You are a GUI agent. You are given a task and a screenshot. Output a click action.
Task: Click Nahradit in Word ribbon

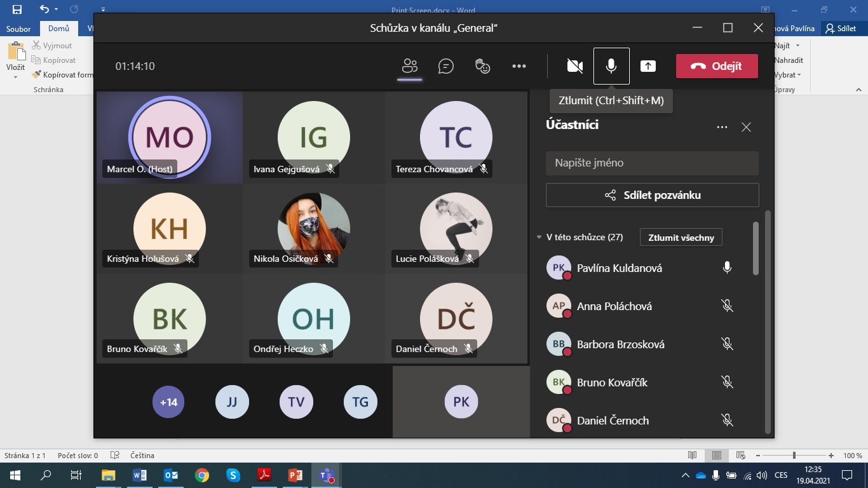[x=789, y=60]
